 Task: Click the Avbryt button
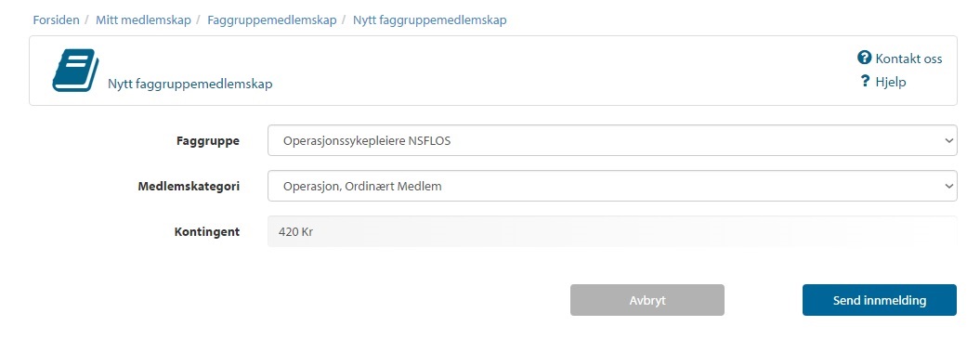pos(647,300)
